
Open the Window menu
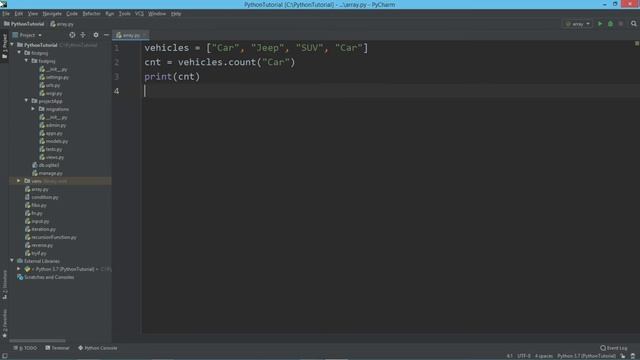[x=157, y=14]
